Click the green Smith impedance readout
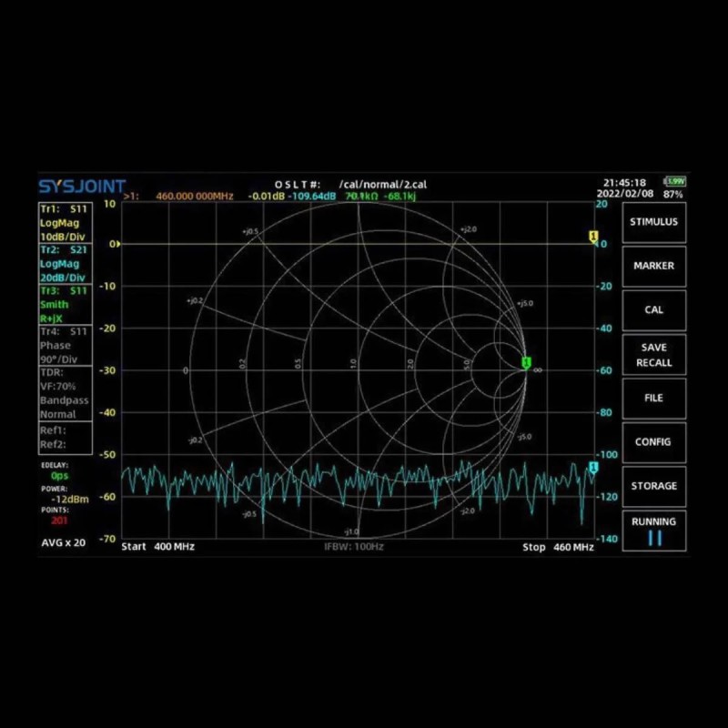 point(380,196)
